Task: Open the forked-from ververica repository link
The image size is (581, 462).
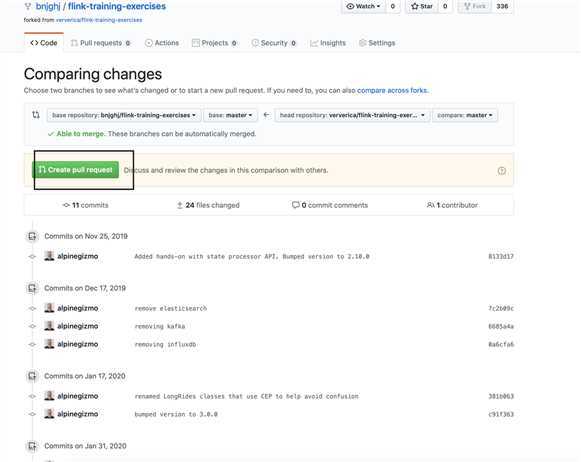Action: pyautogui.click(x=99, y=20)
